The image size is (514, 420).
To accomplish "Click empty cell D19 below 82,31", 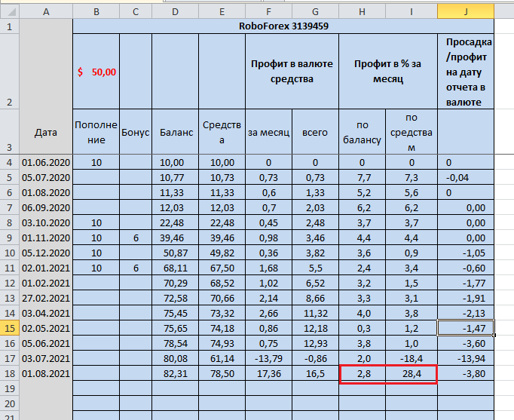I will [175, 388].
